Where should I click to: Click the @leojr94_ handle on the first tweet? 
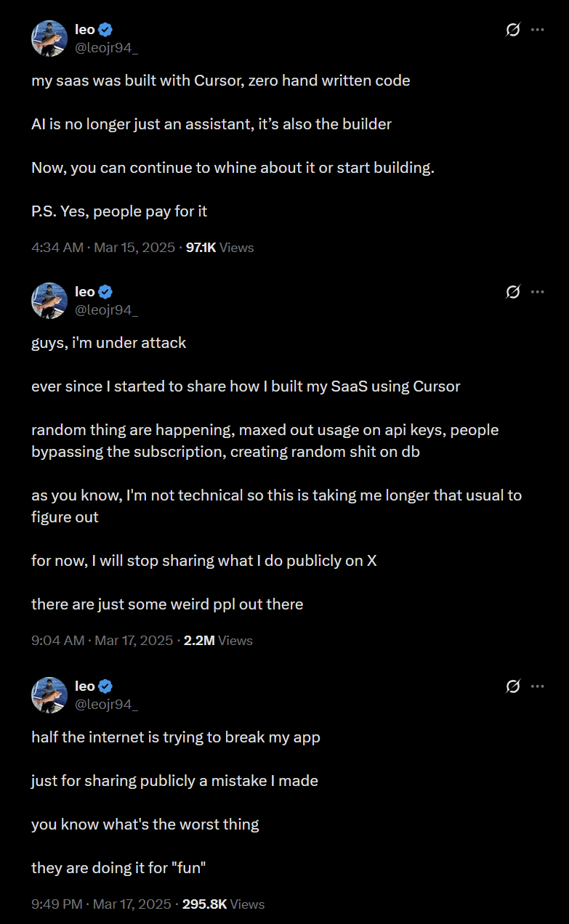106,48
